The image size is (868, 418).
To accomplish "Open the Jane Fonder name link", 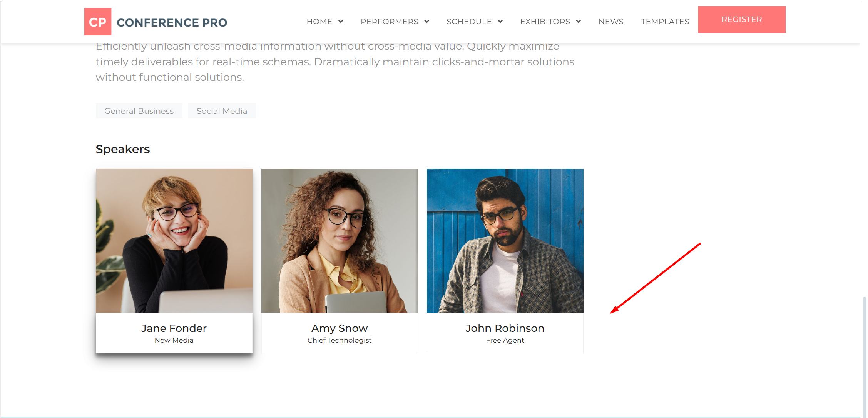I will click(x=174, y=328).
